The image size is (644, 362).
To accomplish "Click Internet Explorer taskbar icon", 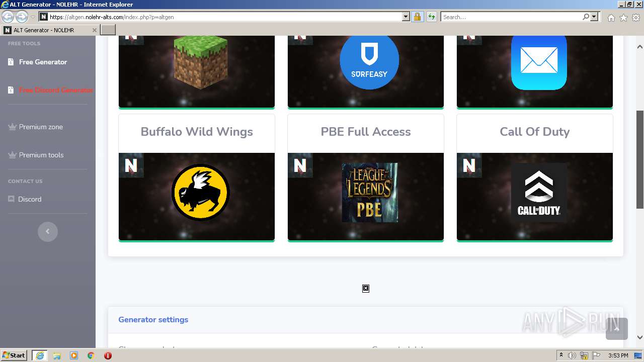I will pos(40,355).
